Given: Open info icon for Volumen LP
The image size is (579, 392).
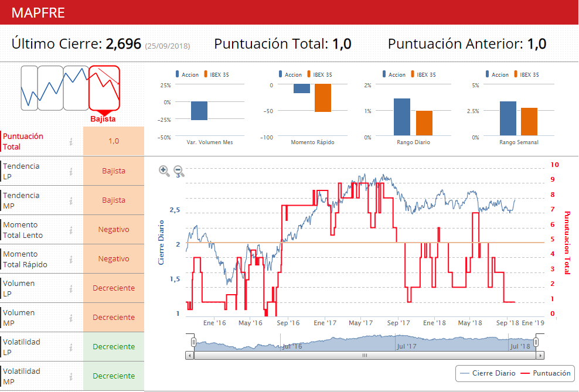Looking at the screenshot, I should (x=71, y=289).
